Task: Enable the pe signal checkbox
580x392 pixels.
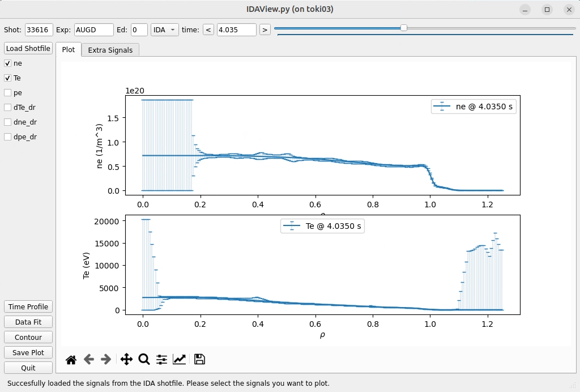Action: [8, 92]
